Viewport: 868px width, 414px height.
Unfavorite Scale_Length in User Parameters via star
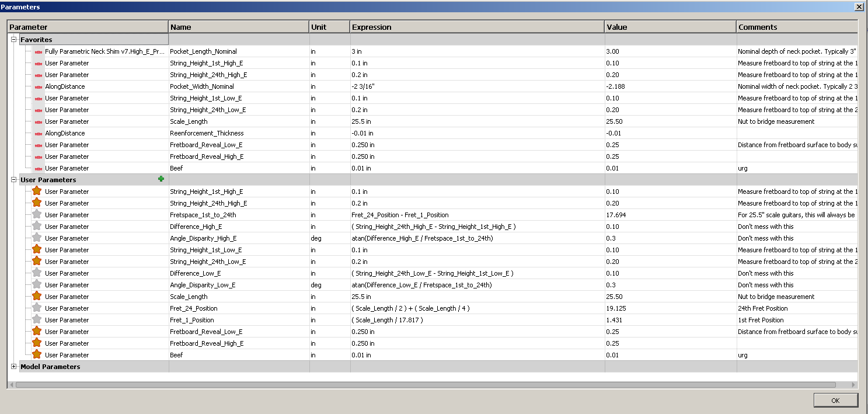point(37,296)
